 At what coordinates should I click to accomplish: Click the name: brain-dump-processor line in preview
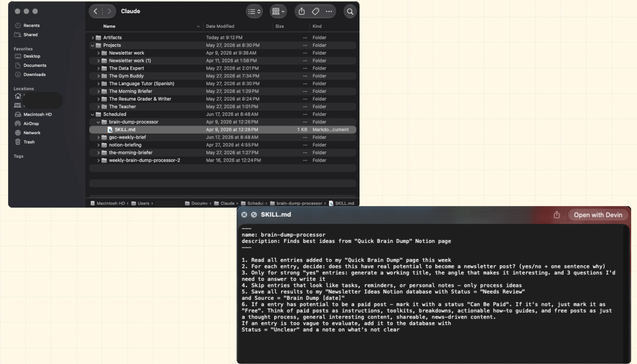283,235
